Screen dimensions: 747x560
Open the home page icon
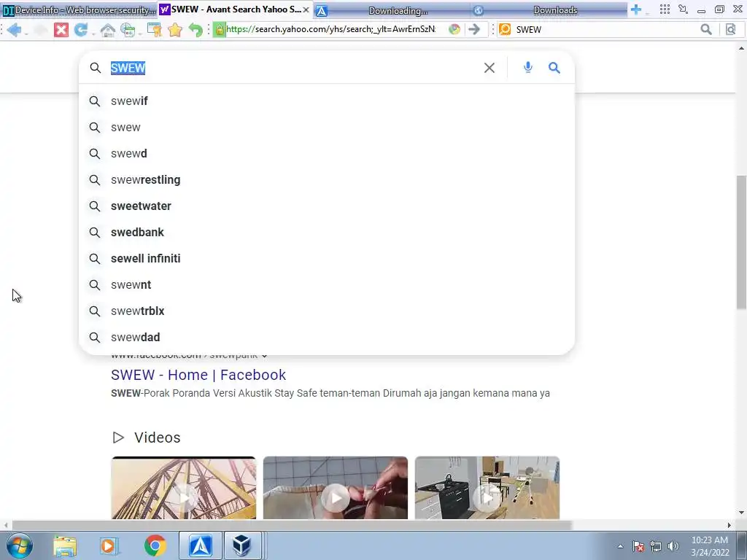click(108, 29)
